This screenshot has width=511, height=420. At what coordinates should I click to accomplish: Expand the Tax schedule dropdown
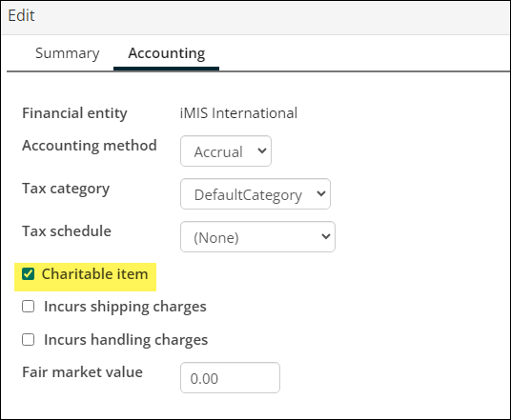point(257,237)
